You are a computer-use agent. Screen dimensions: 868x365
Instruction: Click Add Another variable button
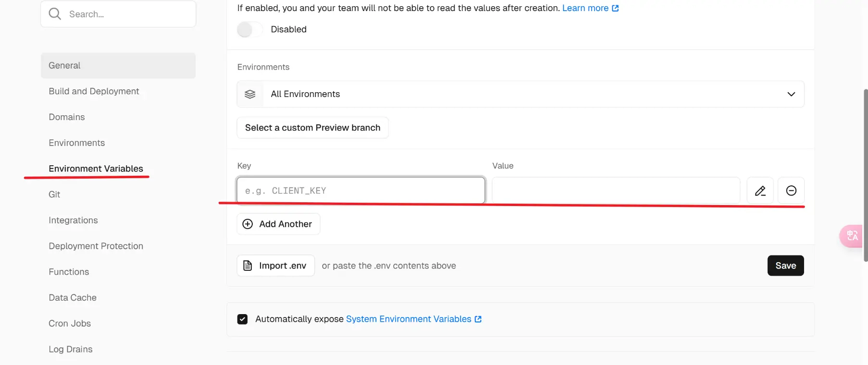pos(278,224)
